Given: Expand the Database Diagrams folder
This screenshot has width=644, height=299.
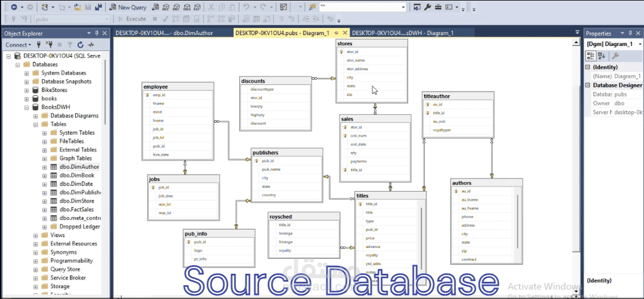Looking at the screenshot, I should tap(36, 116).
